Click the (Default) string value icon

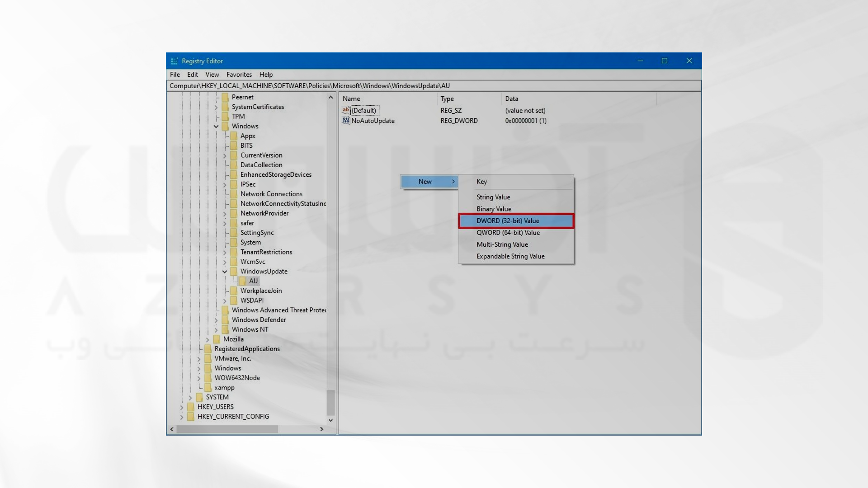click(346, 110)
